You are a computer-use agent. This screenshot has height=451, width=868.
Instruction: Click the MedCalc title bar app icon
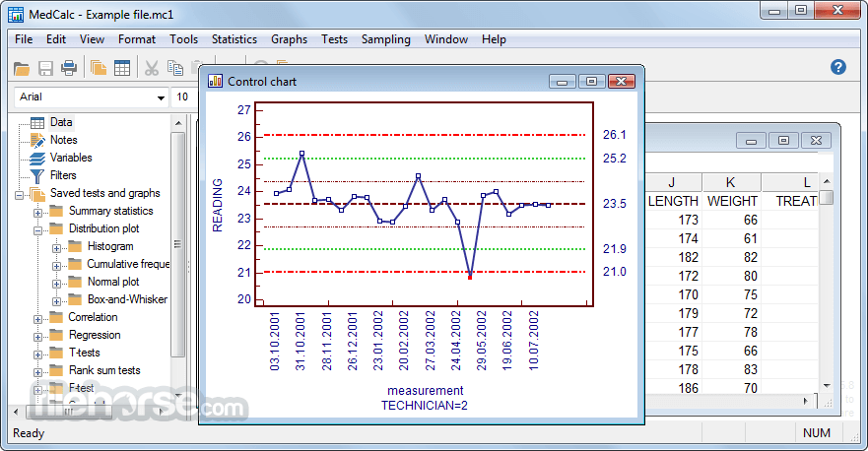coord(16,15)
